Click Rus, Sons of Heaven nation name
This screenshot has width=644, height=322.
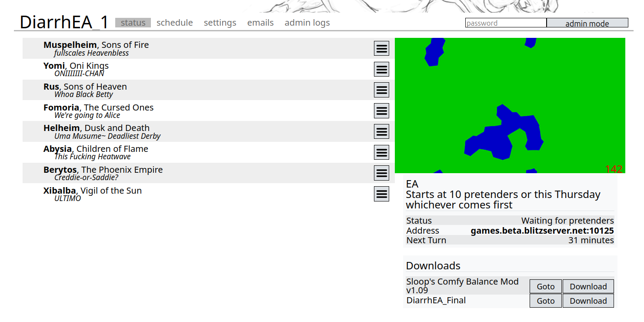pos(85,87)
